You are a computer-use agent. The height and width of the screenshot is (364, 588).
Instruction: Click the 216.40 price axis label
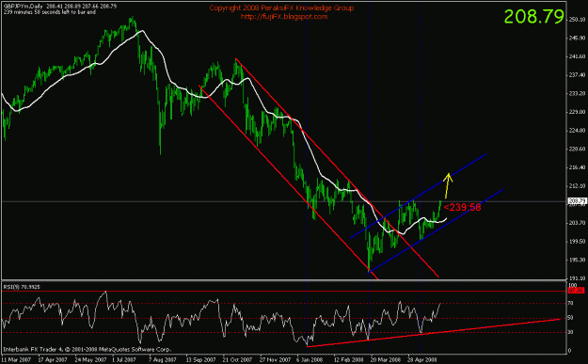coord(577,167)
